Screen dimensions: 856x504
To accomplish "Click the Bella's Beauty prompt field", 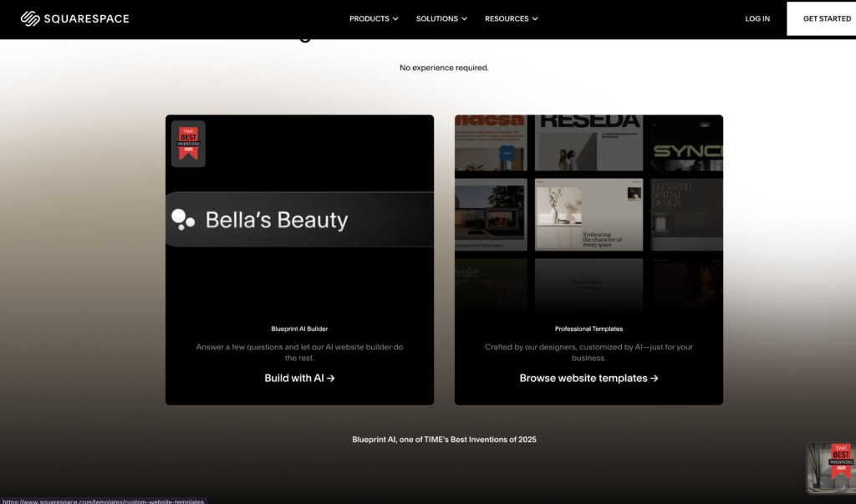I will pos(301,220).
